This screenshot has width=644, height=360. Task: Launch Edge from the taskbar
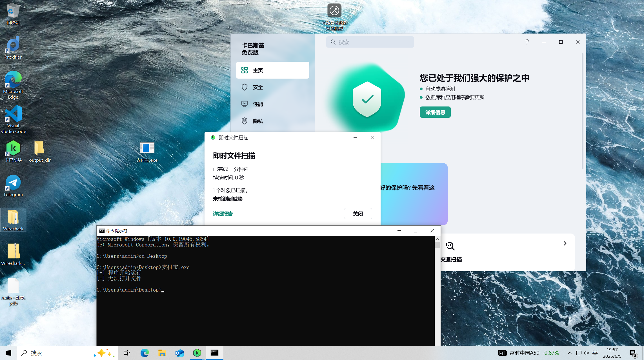click(x=145, y=353)
